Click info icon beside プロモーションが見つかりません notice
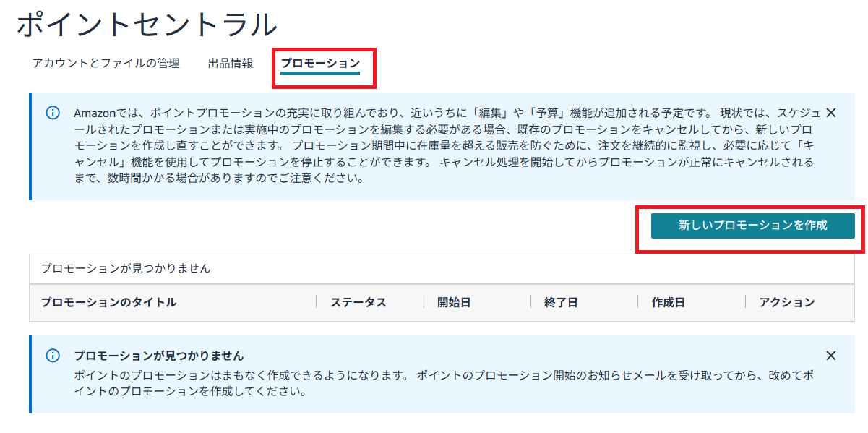This screenshot has height=433, width=868. (53, 356)
